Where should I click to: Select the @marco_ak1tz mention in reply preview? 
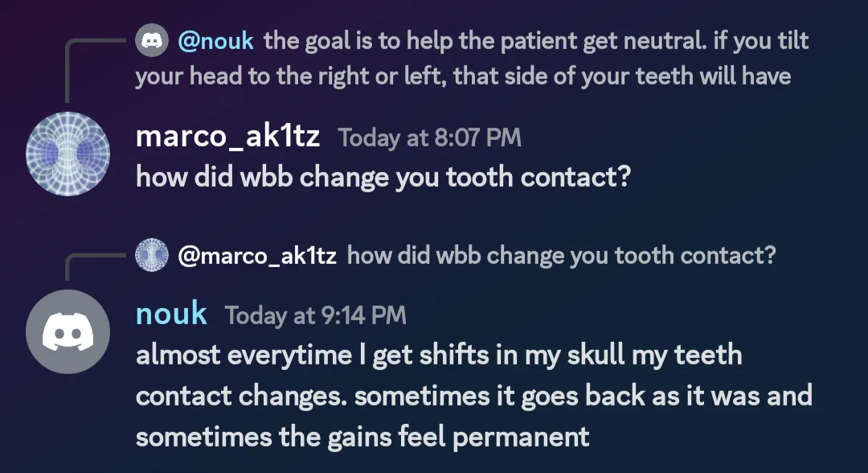coord(257,255)
